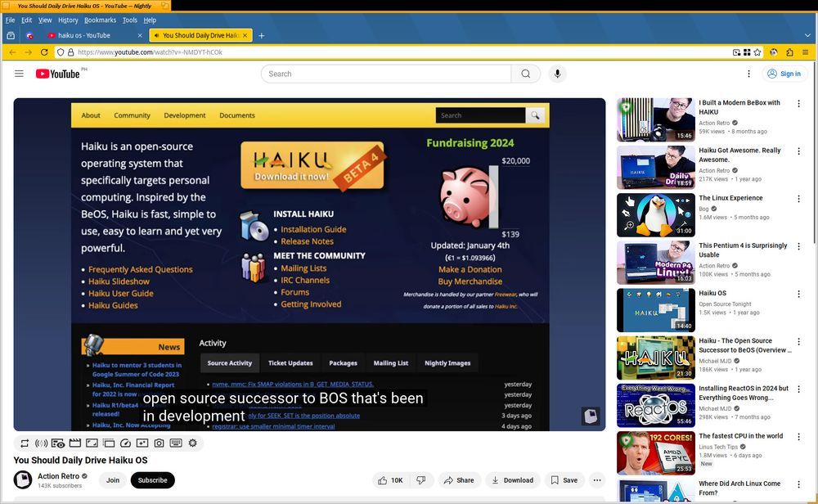Click the Action Retro channel avatar
Image resolution: width=818 pixels, height=504 pixels.
[x=23, y=479]
